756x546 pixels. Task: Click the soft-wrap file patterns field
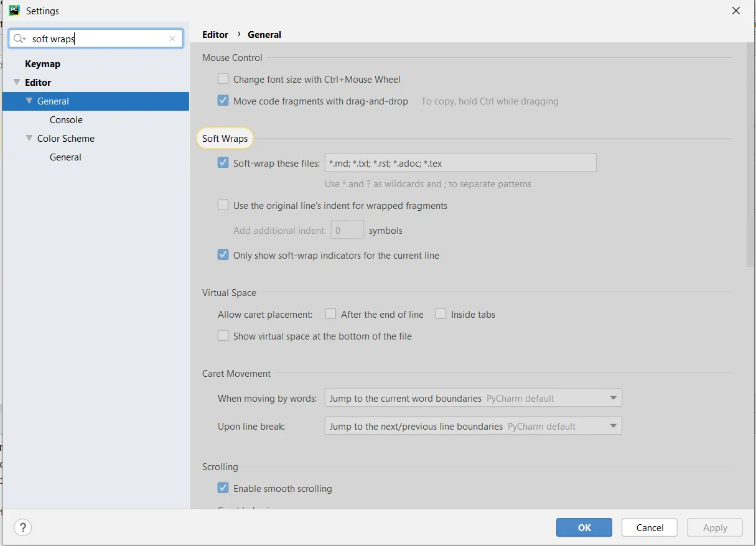coord(460,163)
